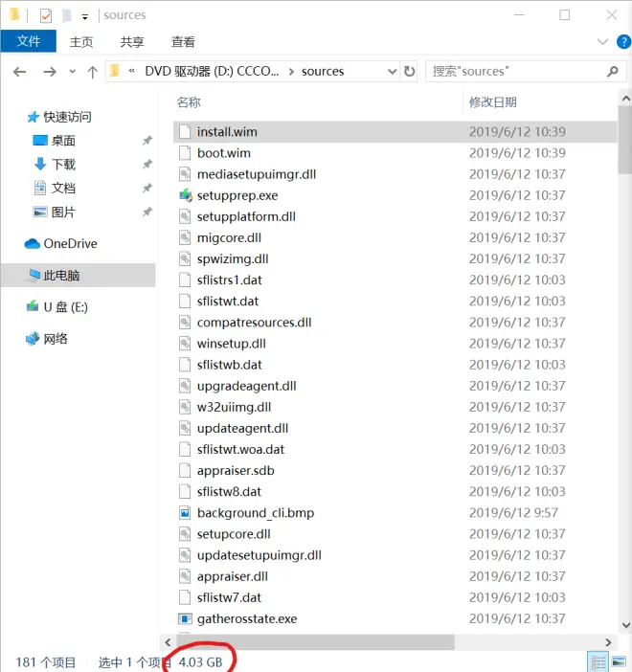Unpin 桌面 via its pin icon
The height and width of the screenshot is (672, 632).
147,141
